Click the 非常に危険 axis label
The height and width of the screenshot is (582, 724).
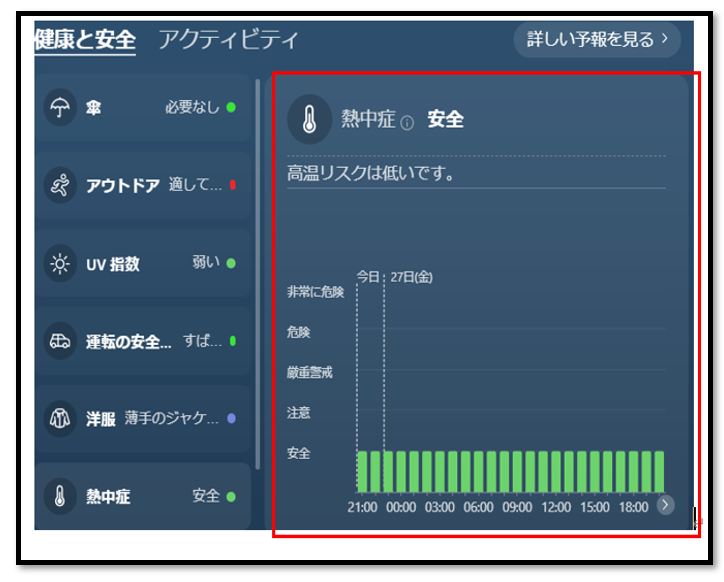(315, 292)
